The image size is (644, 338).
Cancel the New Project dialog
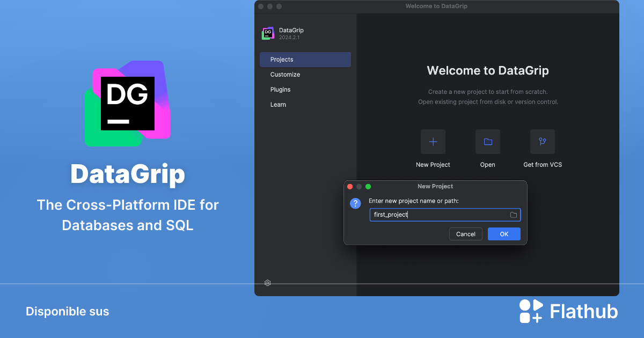click(x=465, y=233)
